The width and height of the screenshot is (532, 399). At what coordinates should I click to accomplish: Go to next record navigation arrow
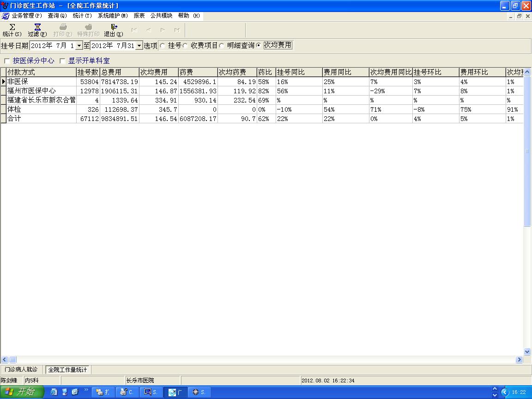click(163, 30)
